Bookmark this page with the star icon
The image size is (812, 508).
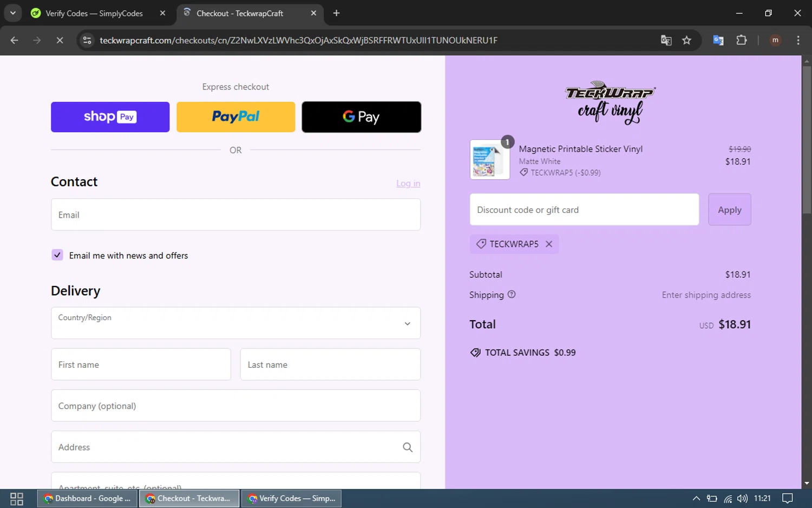click(687, 40)
